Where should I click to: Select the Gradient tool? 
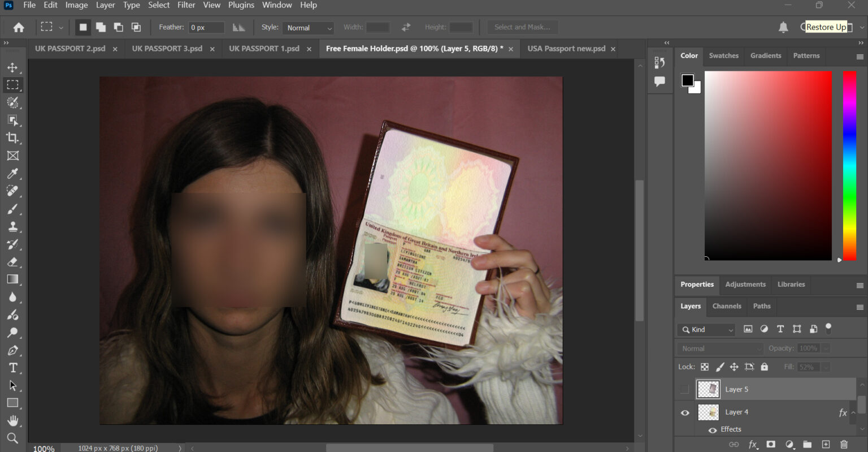[12, 279]
